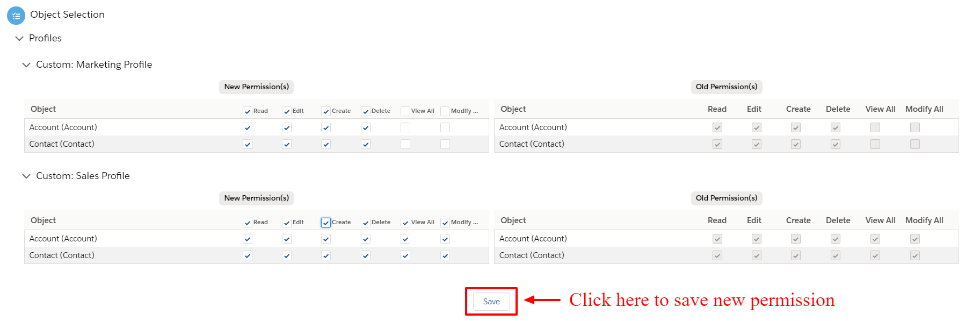Uncheck Edit for Account in Marketing Profile

coord(287,127)
